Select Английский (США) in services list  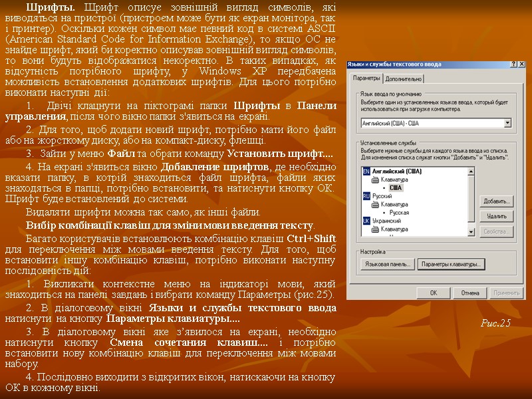[396, 172]
